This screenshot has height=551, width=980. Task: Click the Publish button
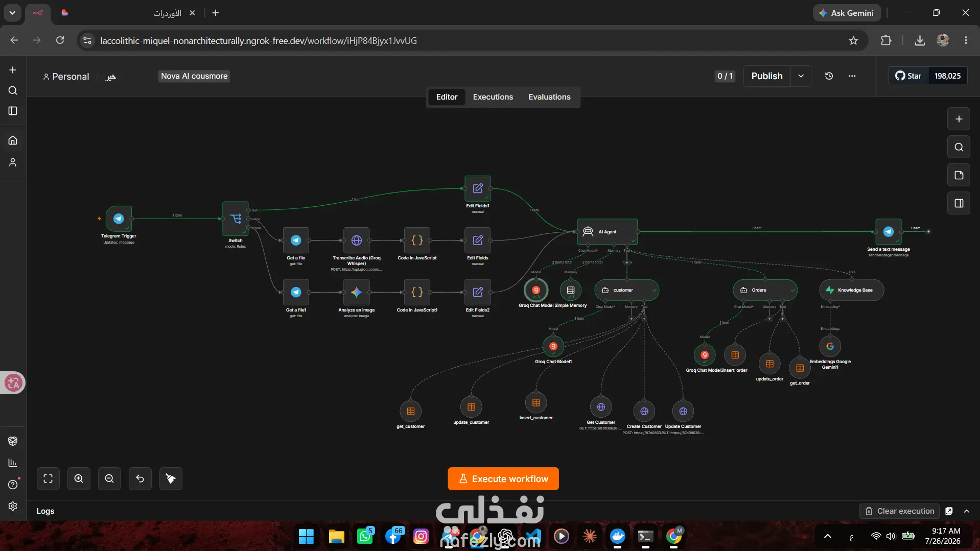click(767, 76)
